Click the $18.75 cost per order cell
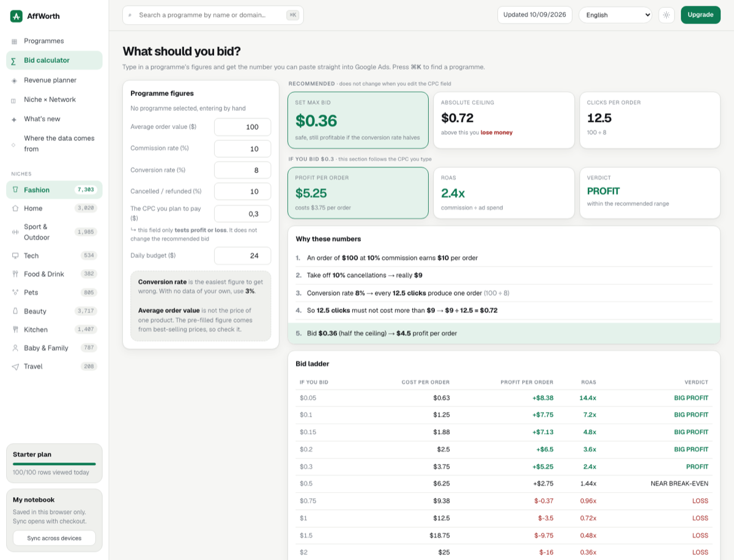Viewport: 734px width, 560px height. [439, 535]
